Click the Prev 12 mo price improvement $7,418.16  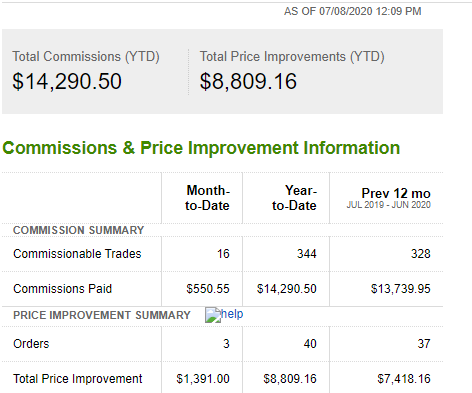pyautogui.click(x=404, y=379)
